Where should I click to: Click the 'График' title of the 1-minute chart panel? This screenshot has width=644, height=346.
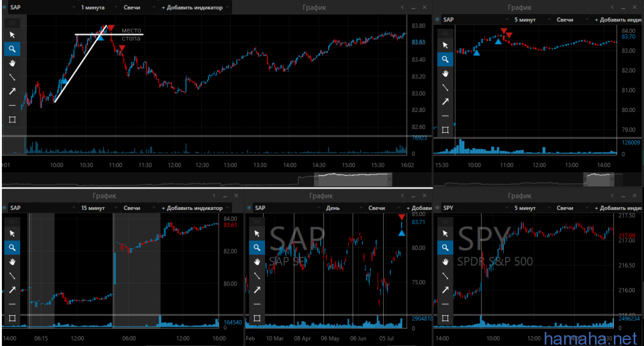tap(314, 7)
